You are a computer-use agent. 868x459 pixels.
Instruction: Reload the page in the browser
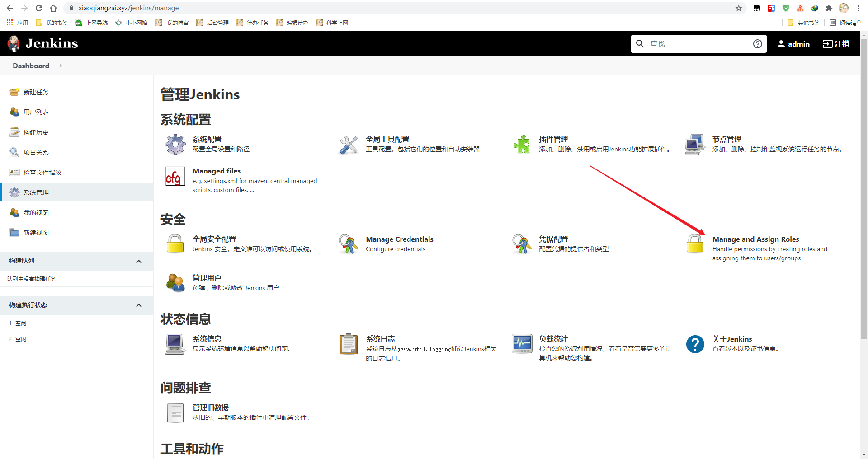point(39,8)
